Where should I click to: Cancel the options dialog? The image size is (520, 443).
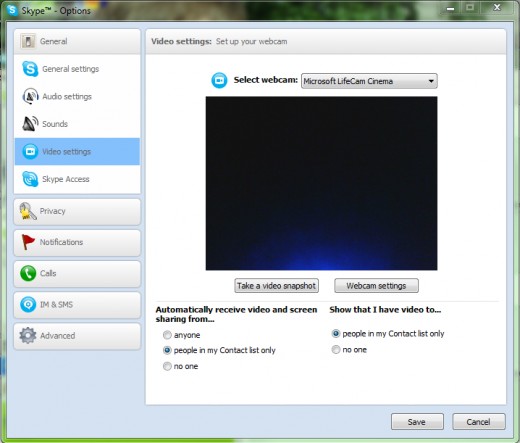tap(479, 422)
